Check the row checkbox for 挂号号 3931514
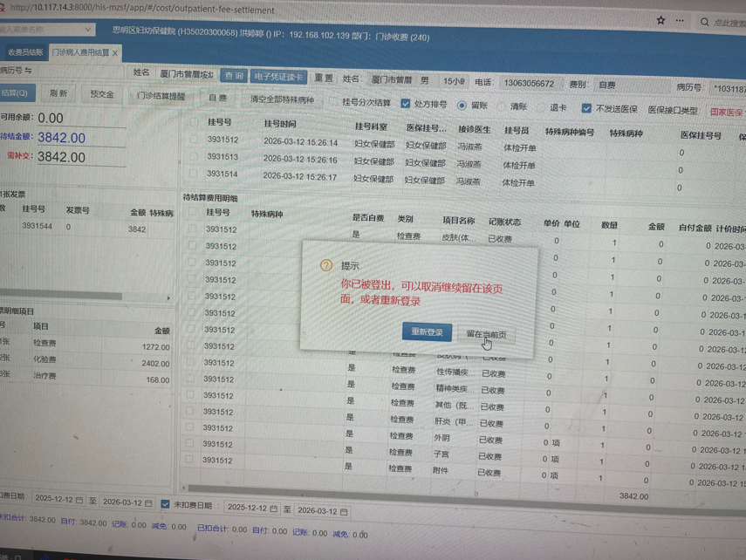The image size is (746, 560). tap(193, 174)
